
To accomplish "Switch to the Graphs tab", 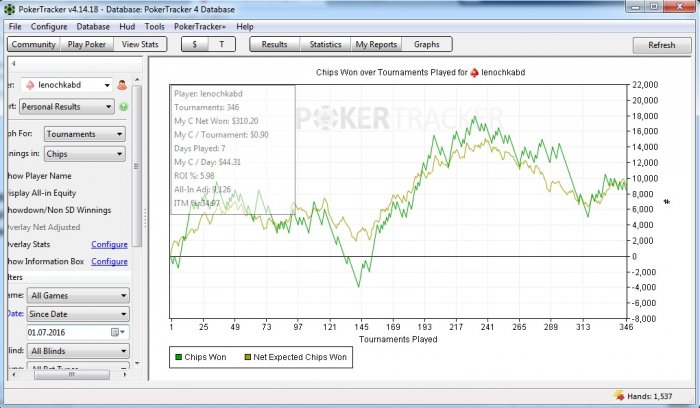I will pos(427,44).
